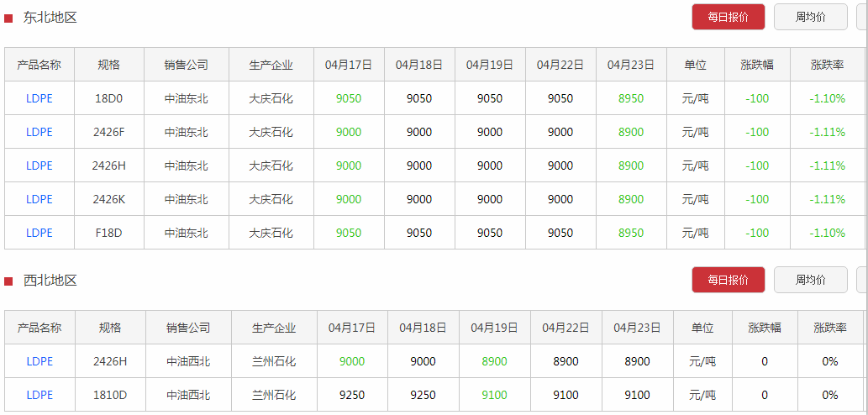Click the red square beside 东北地区
Image resolution: width=868 pixels, height=415 pixels.
pos(8,18)
